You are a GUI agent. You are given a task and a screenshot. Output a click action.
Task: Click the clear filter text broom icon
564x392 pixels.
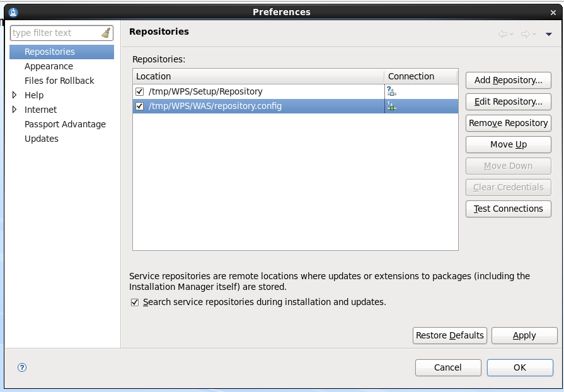coord(105,33)
